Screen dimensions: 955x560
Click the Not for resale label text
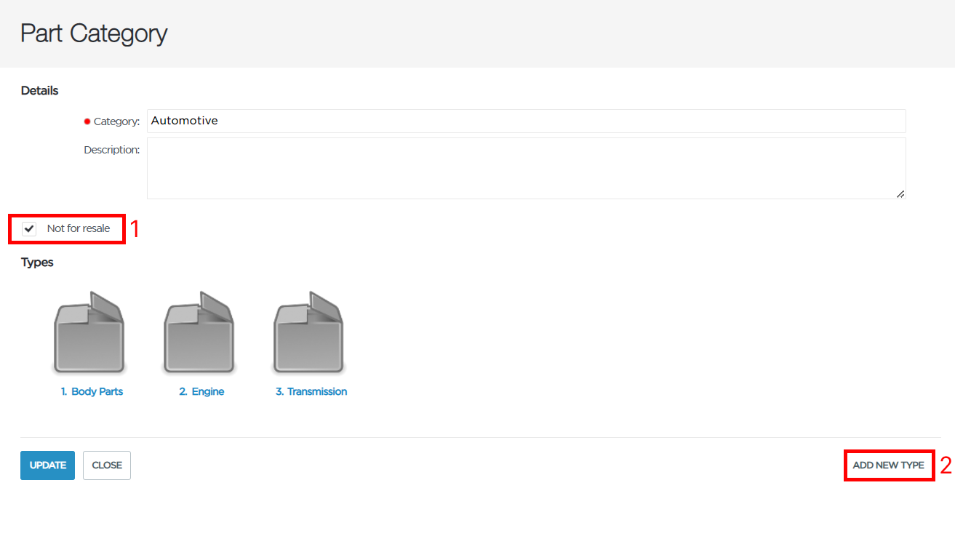coord(79,228)
